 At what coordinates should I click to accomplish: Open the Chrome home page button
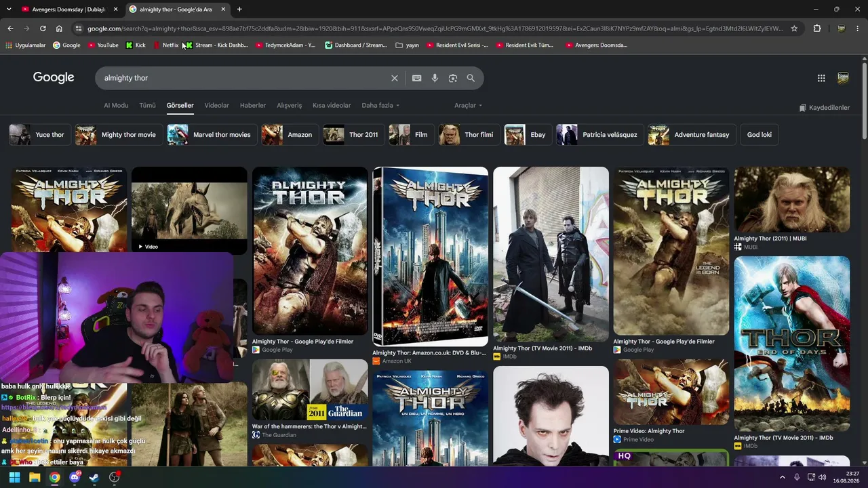(x=59, y=28)
